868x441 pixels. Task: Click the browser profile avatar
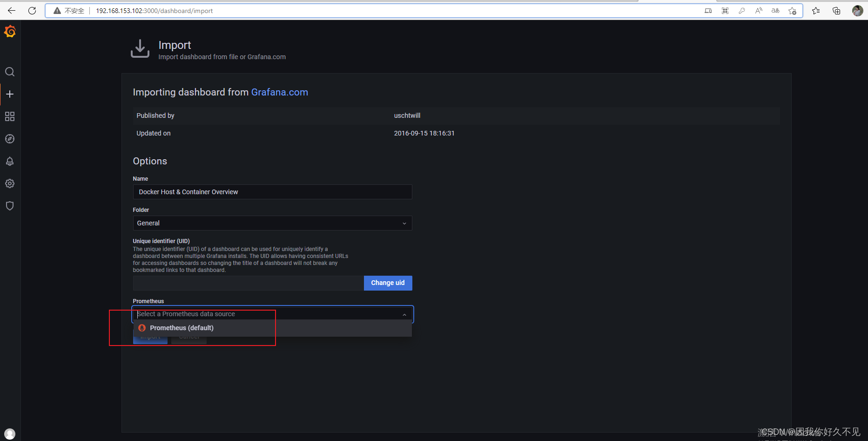pos(857,11)
